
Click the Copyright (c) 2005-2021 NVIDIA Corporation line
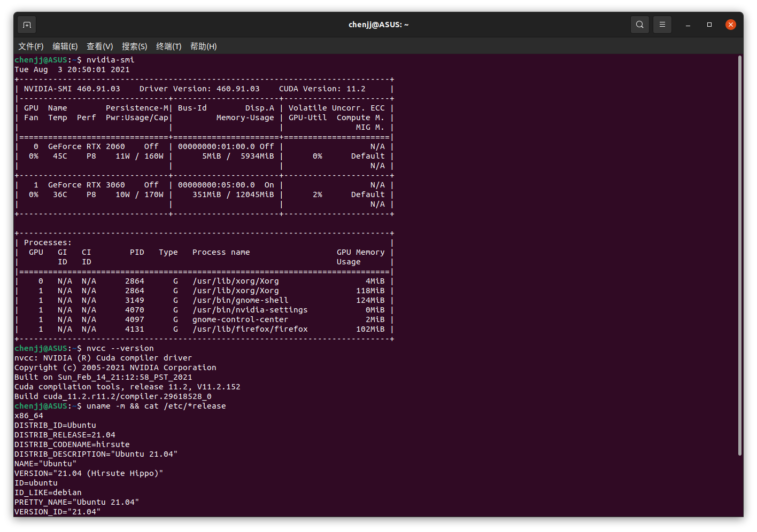115,367
